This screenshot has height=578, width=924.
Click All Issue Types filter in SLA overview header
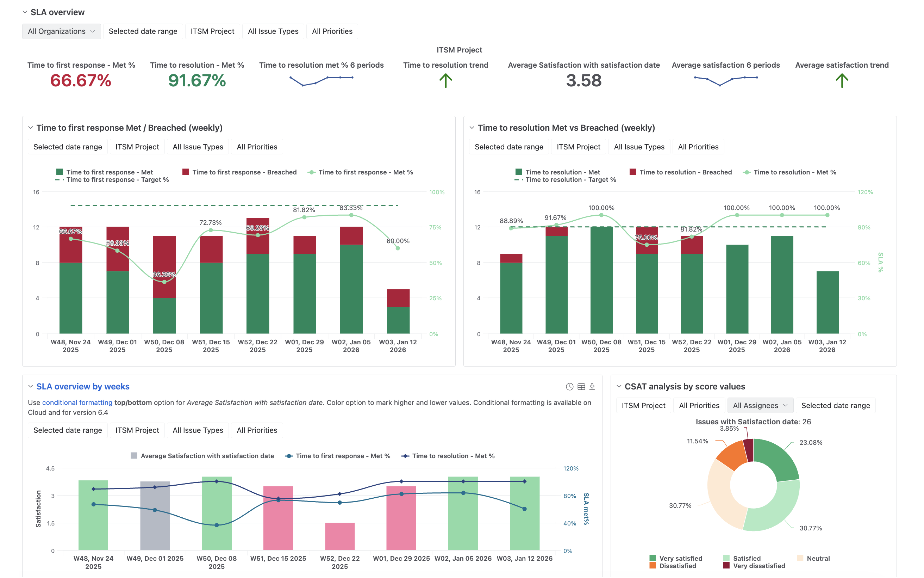(273, 31)
